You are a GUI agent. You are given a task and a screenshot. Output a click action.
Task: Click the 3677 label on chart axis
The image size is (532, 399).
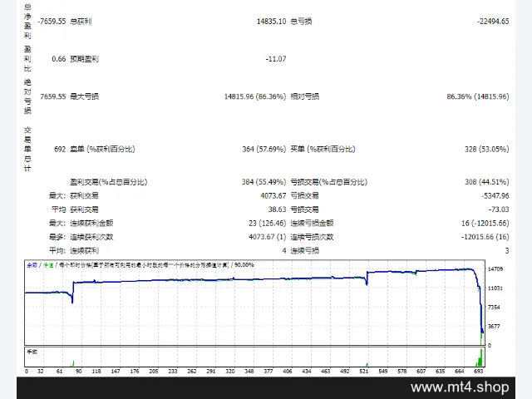[494, 327]
